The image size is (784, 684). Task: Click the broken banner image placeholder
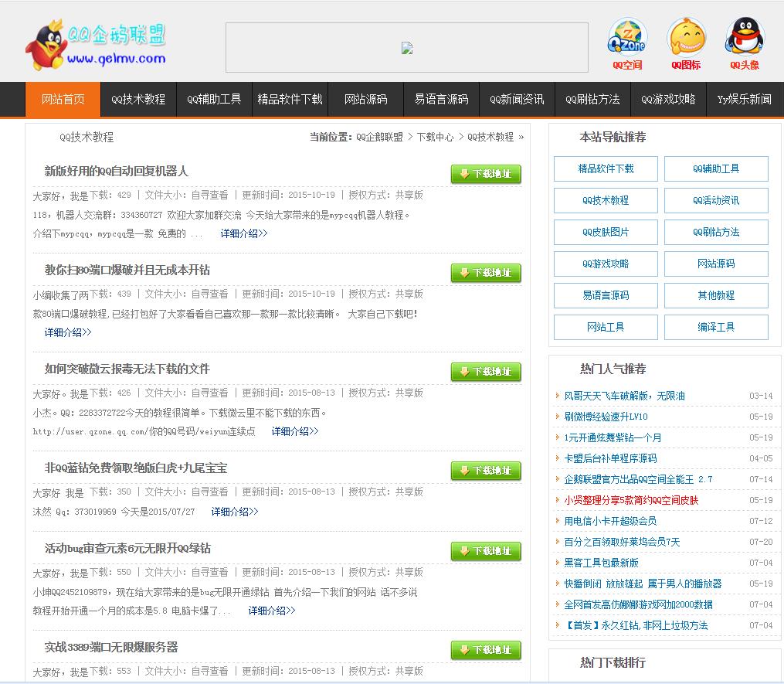[x=407, y=48]
